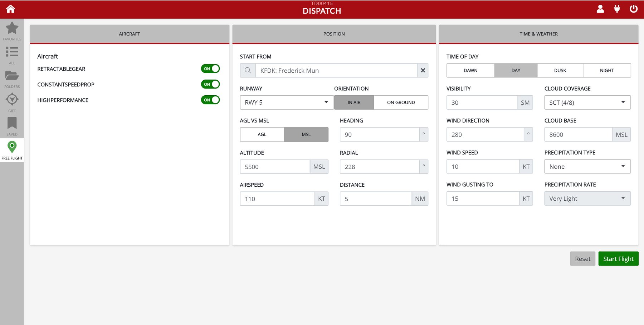Select ON GROUND orientation

click(401, 102)
